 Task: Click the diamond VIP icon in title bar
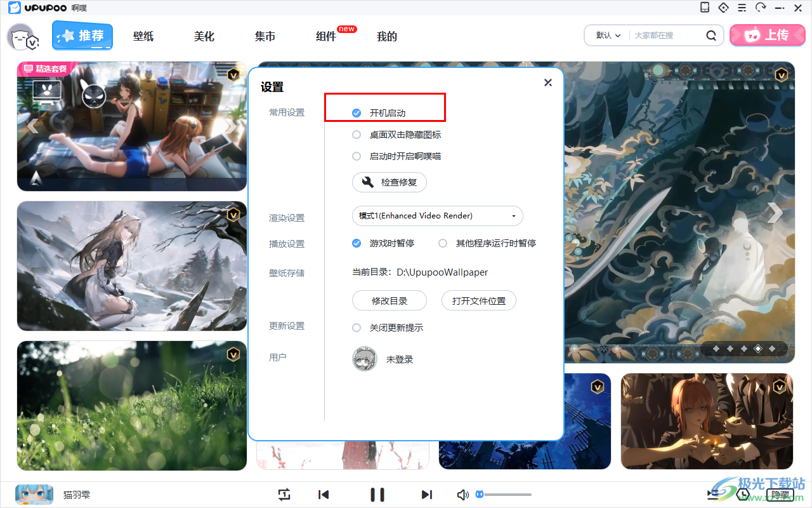pos(723,8)
